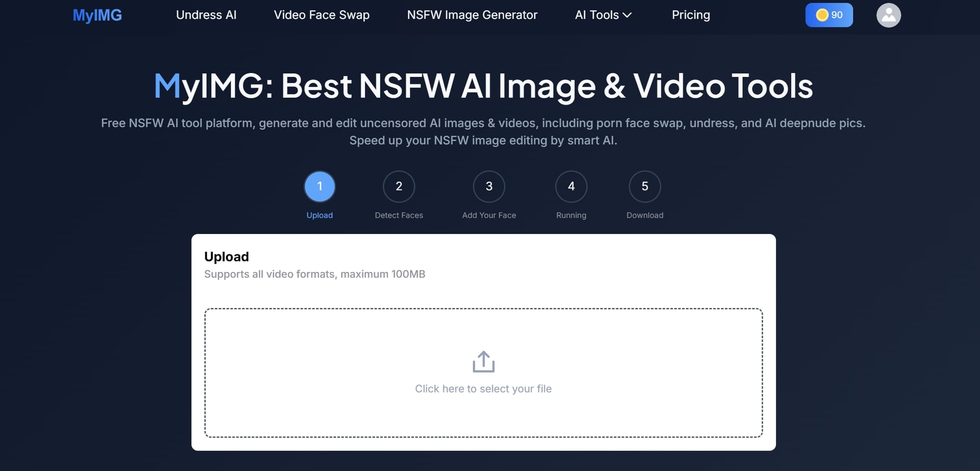Select step 1 circle in the stepper
Screen dimensions: 980x471
point(319,187)
